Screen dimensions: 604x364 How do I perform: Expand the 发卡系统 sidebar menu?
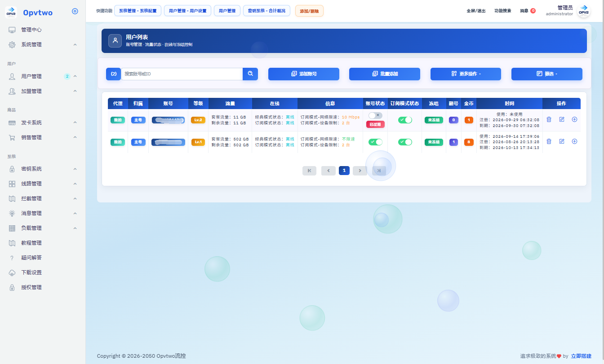pos(43,123)
